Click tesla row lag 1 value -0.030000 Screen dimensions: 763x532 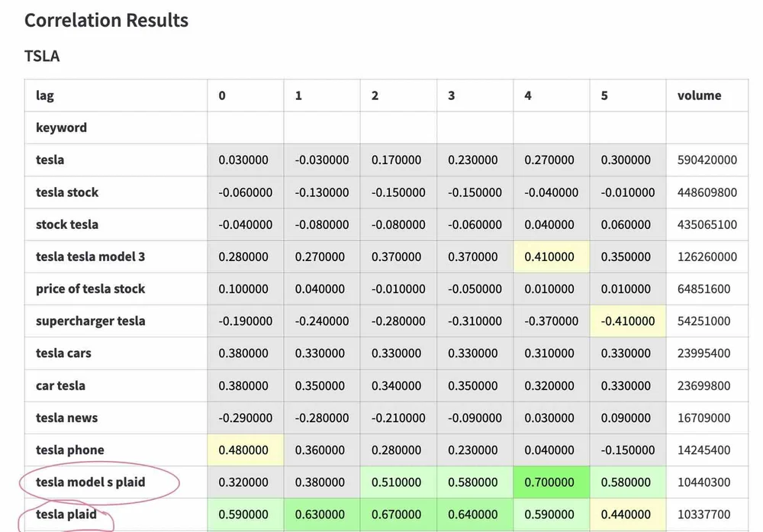coord(322,160)
